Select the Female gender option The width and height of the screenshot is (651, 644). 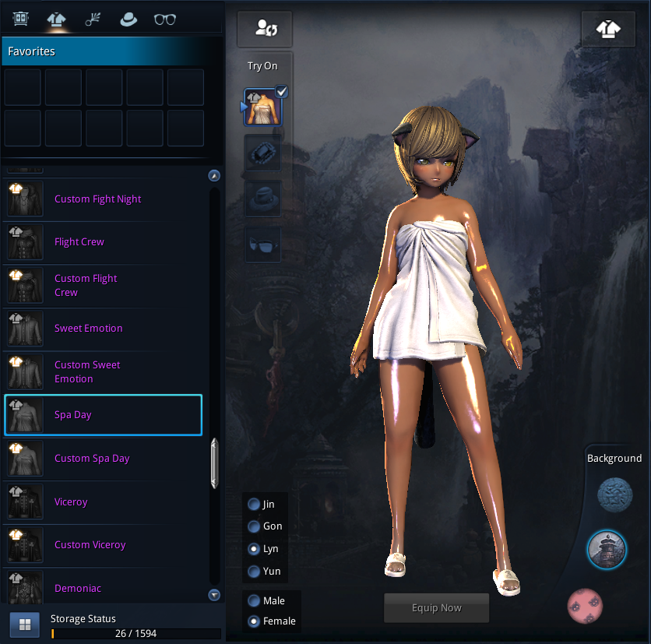pos(254,621)
